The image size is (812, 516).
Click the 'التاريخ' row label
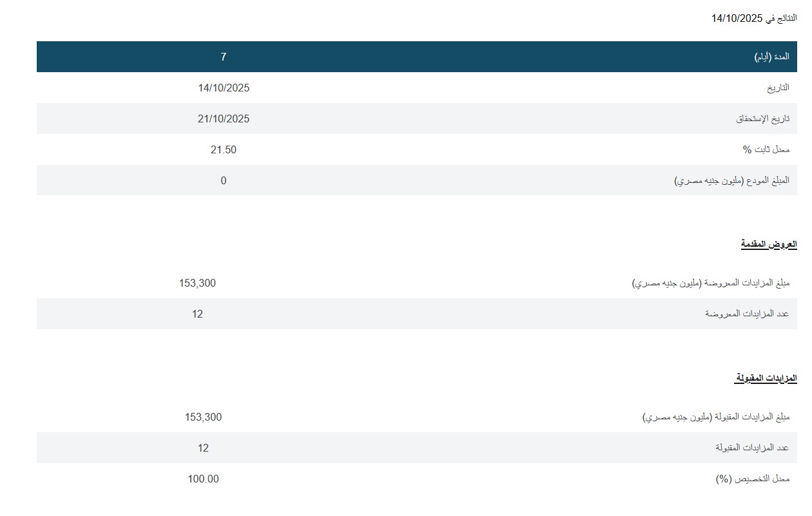coord(778,88)
